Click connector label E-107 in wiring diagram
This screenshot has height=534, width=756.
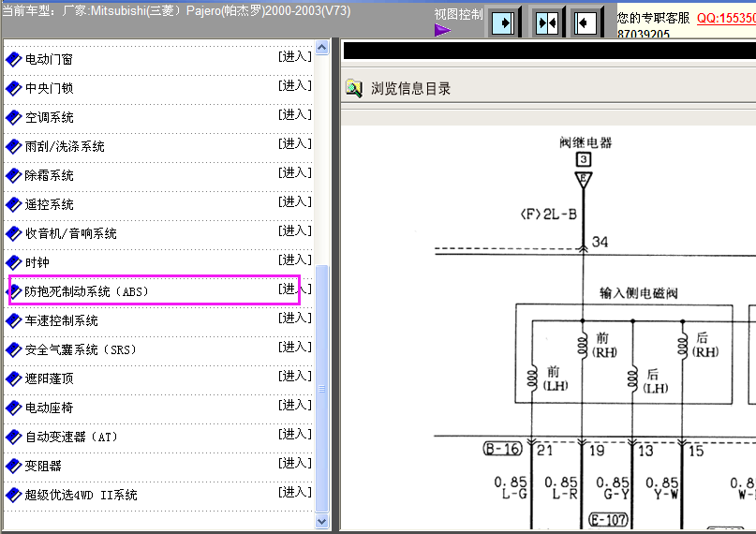pyautogui.click(x=609, y=520)
